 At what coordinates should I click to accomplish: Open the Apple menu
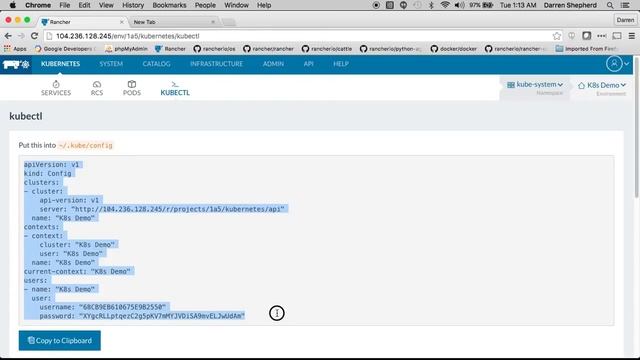(12, 5)
